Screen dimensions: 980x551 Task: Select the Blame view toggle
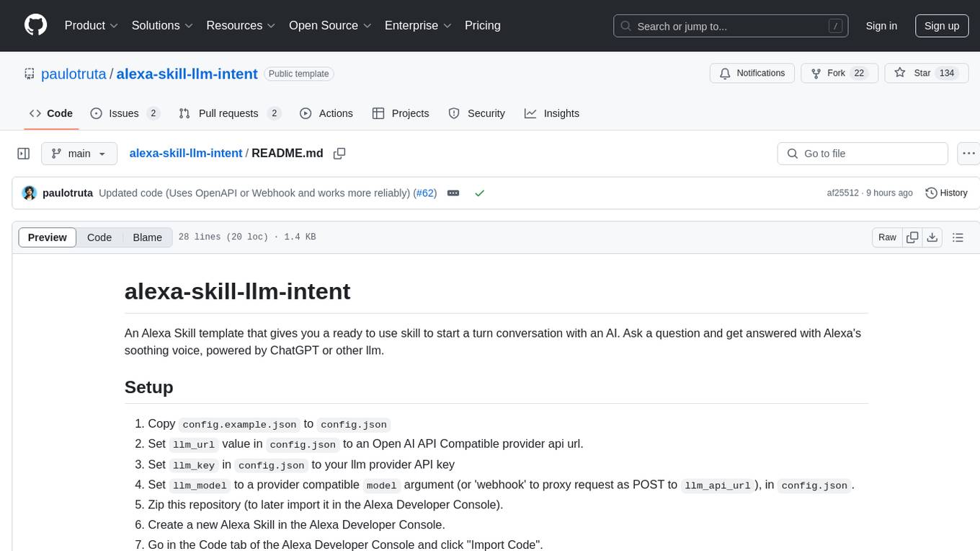pyautogui.click(x=147, y=237)
